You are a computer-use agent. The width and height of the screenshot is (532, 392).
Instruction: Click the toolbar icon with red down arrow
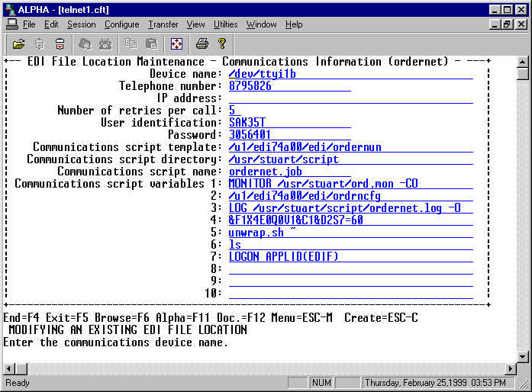[x=60, y=43]
